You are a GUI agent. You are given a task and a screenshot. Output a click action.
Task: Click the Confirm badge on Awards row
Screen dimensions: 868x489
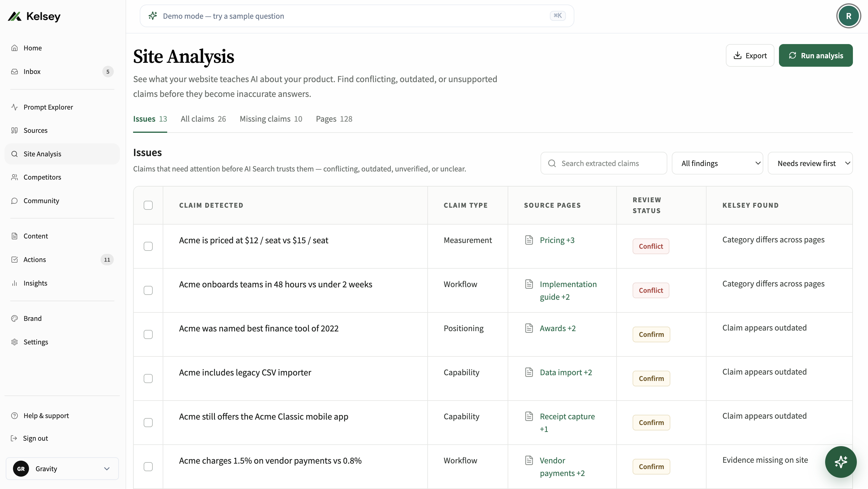651,334
